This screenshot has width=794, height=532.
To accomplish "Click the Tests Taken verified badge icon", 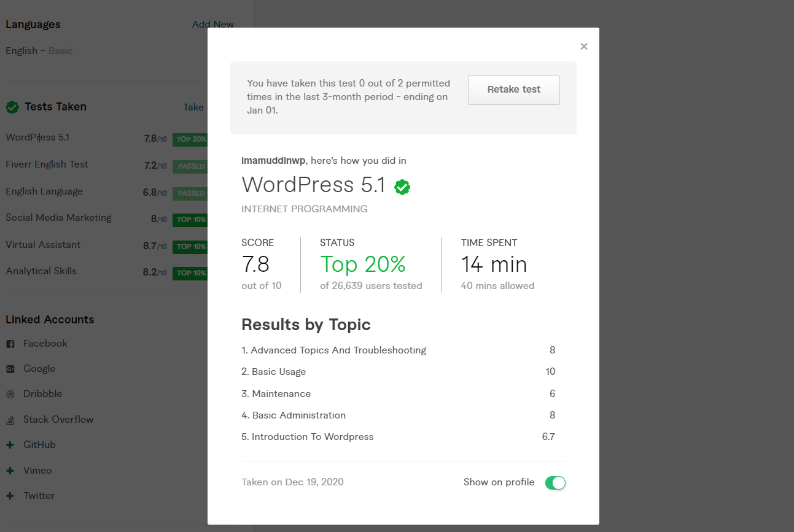I will (x=12, y=107).
